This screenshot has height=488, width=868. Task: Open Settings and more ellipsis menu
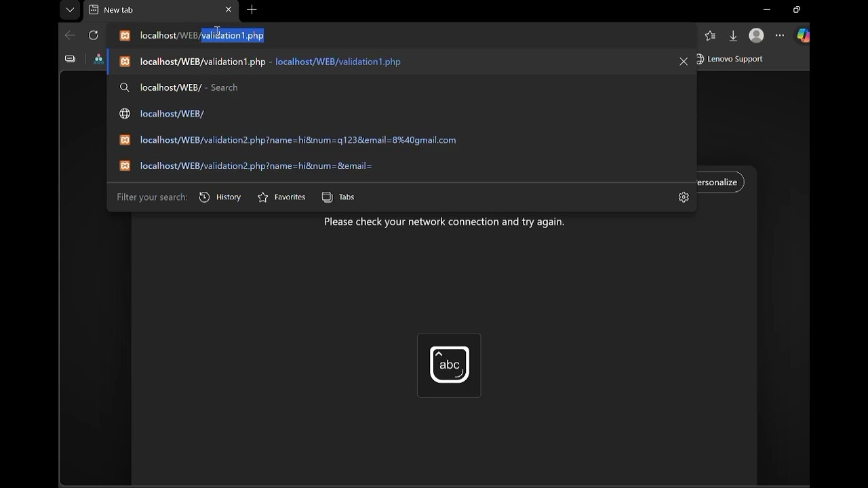[780, 36]
